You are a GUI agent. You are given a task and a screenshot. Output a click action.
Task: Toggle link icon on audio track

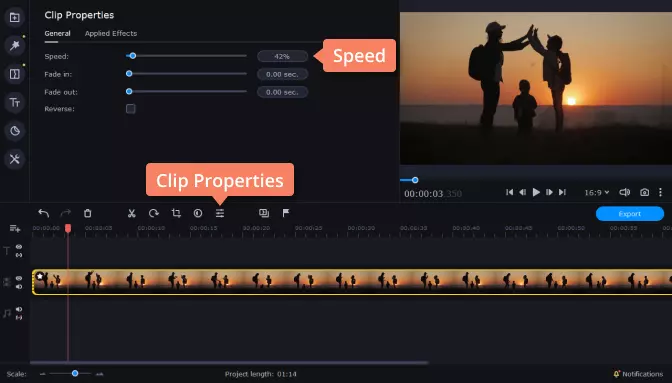point(19,317)
